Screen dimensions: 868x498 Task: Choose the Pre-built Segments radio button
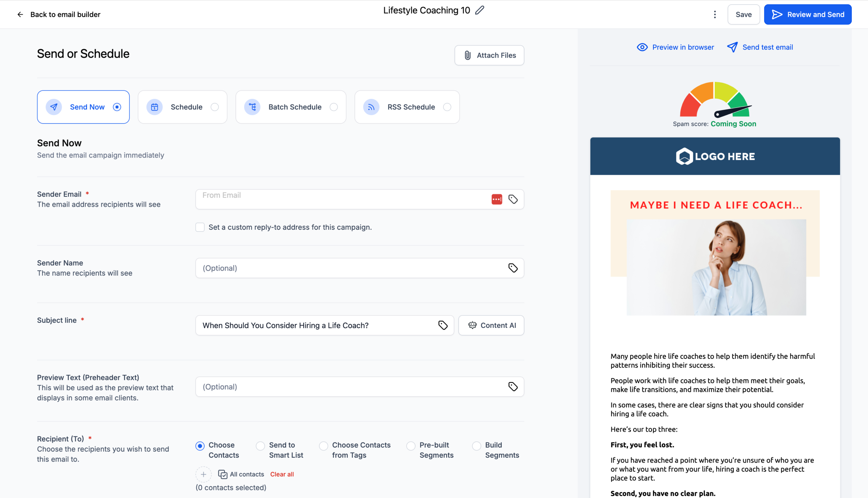411,446
